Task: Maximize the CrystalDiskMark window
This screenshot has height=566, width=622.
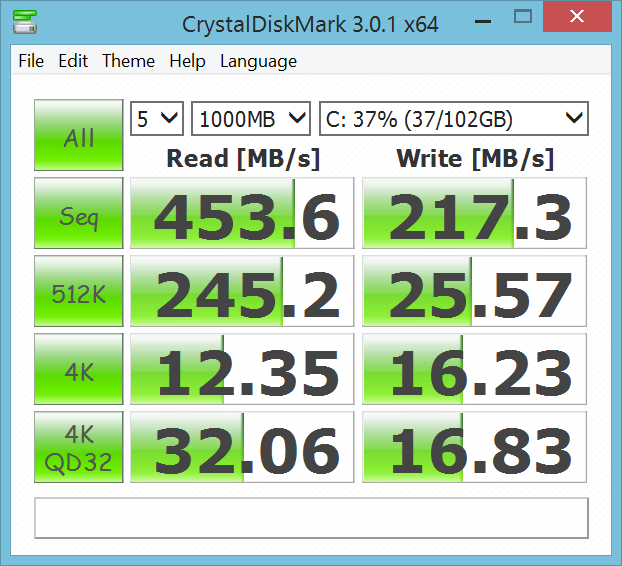Action: pos(522,17)
